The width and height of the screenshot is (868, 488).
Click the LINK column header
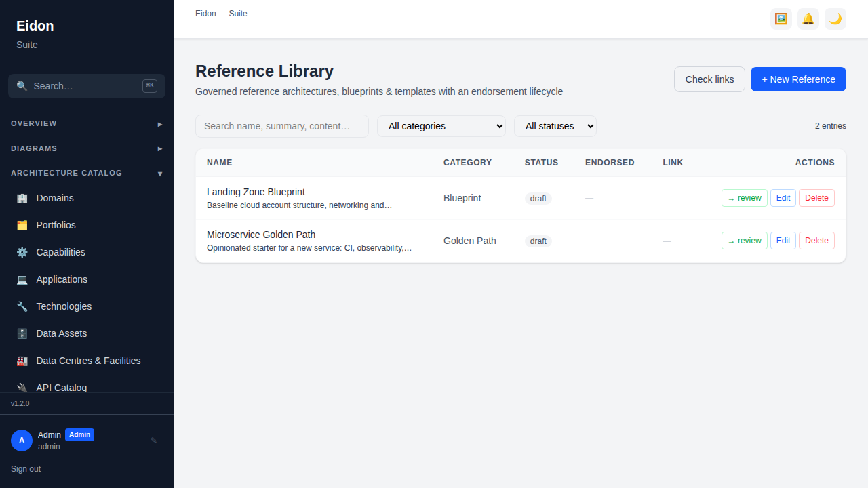pyautogui.click(x=673, y=163)
